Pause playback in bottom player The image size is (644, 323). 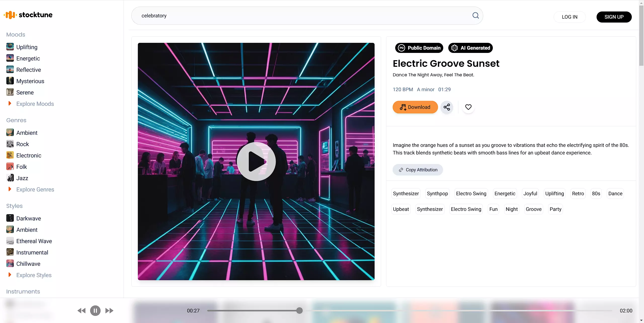(x=95, y=310)
